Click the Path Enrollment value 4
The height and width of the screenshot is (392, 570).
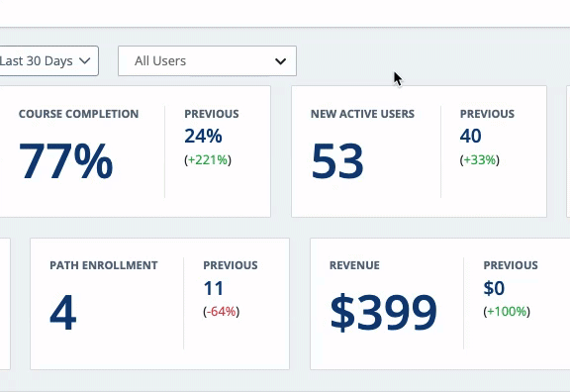click(63, 313)
